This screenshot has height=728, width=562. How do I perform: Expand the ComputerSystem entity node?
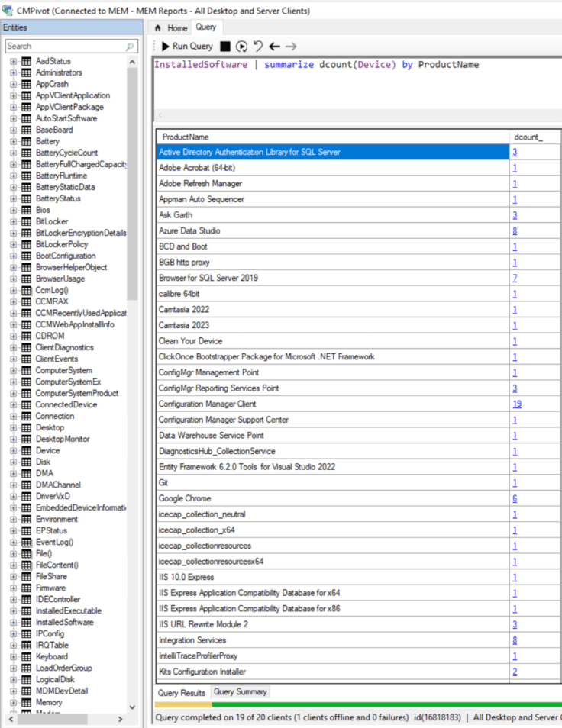(x=14, y=371)
